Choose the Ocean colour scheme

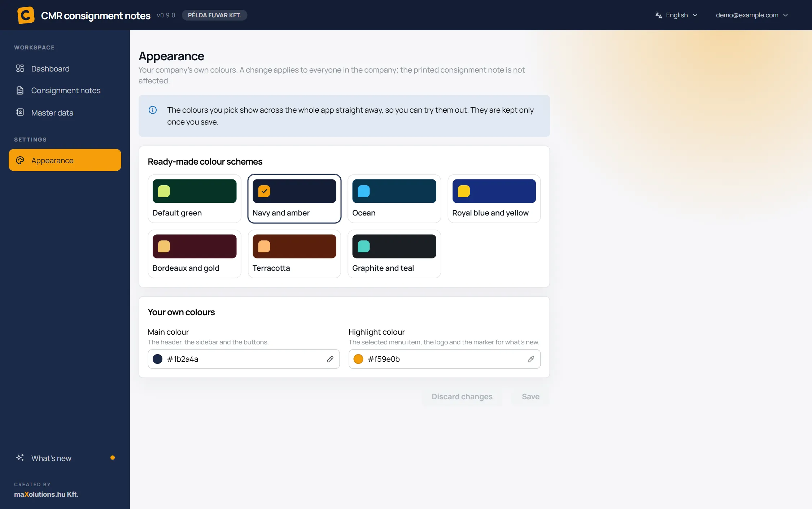pos(394,199)
